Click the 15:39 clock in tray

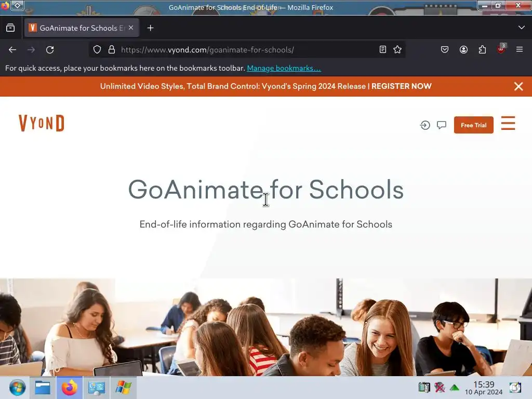(x=484, y=388)
